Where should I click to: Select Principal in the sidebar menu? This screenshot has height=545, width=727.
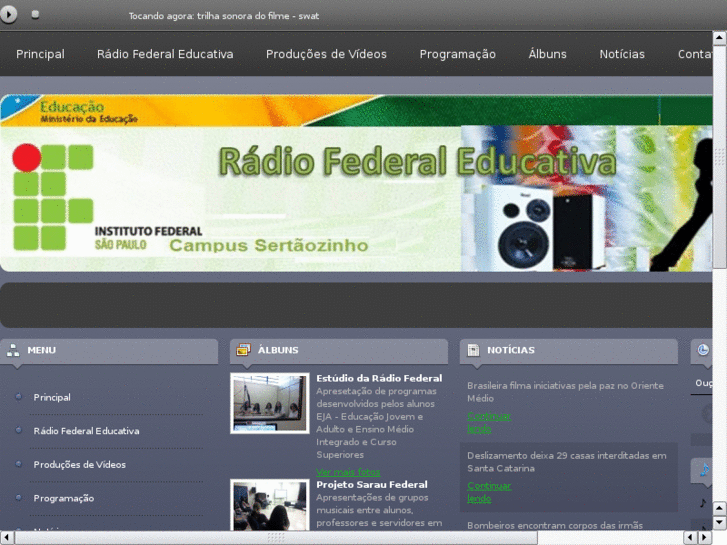[52, 398]
